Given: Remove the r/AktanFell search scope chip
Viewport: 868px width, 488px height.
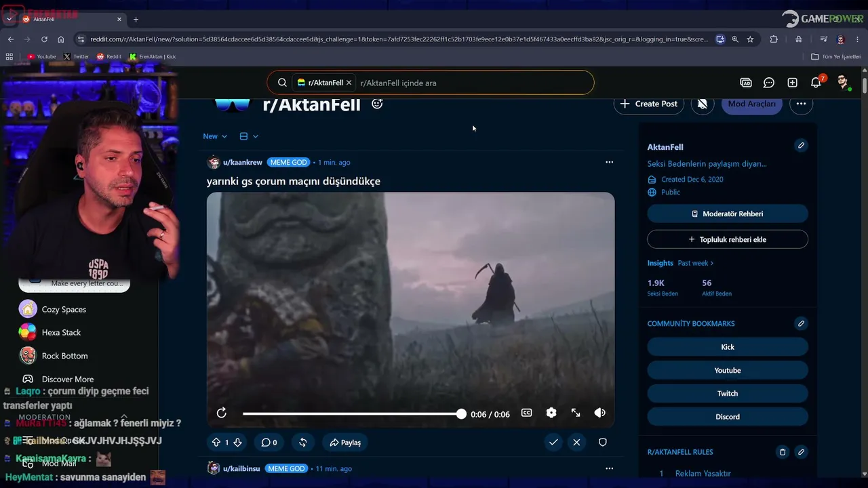Looking at the screenshot, I should pyautogui.click(x=349, y=83).
